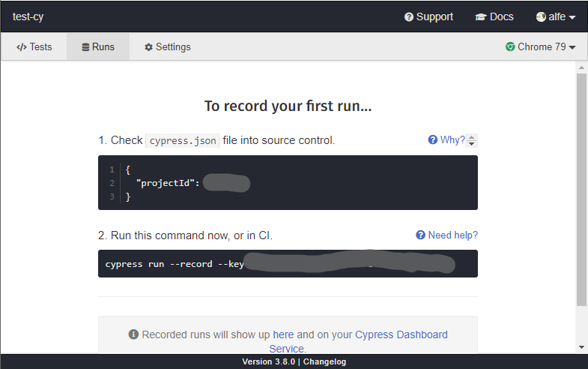Click the vertical scrollbar down arrow
The image size is (588, 369).
(x=581, y=347)
